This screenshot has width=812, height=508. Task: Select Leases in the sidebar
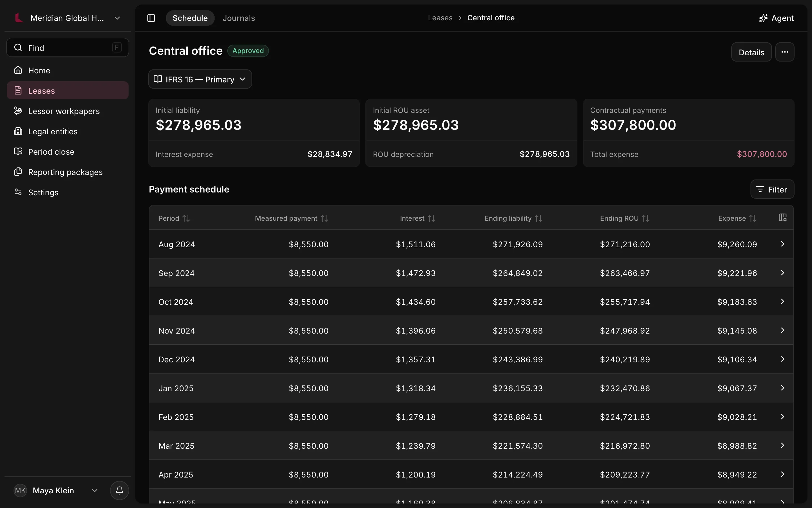pos(67,90)
